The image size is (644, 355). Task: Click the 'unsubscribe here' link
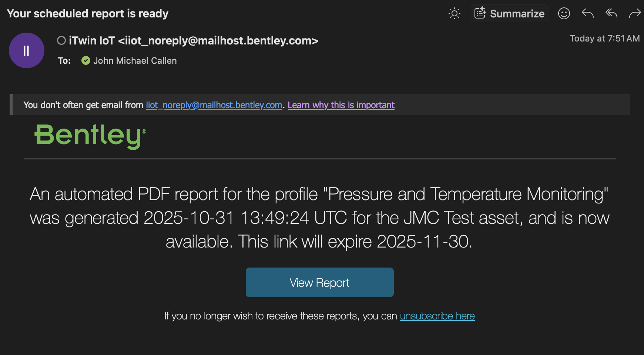click(437, 316)
